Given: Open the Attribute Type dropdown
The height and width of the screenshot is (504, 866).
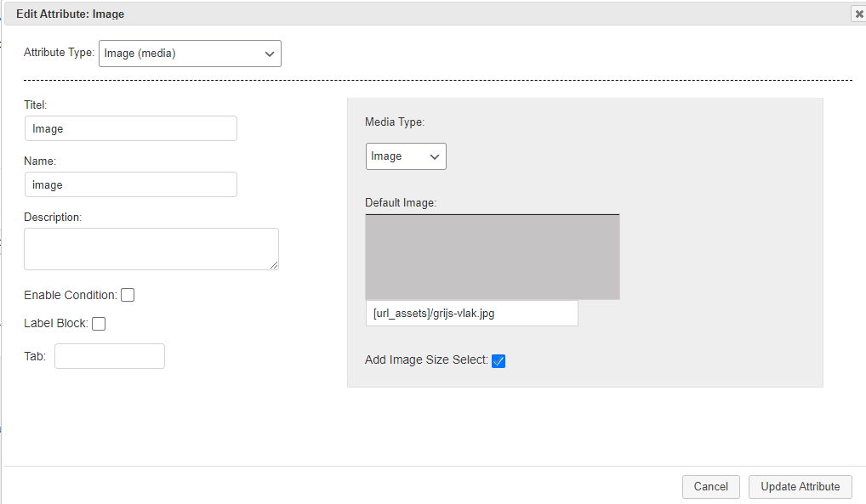Looking at the screenshot, I should pyautogui.click(x=190, y=54).
